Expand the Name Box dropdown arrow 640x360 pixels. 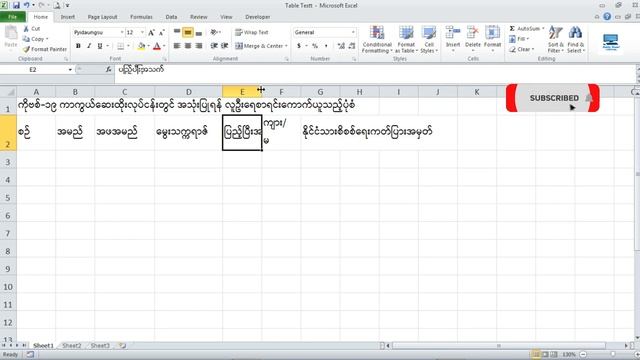tap(70, 69)
